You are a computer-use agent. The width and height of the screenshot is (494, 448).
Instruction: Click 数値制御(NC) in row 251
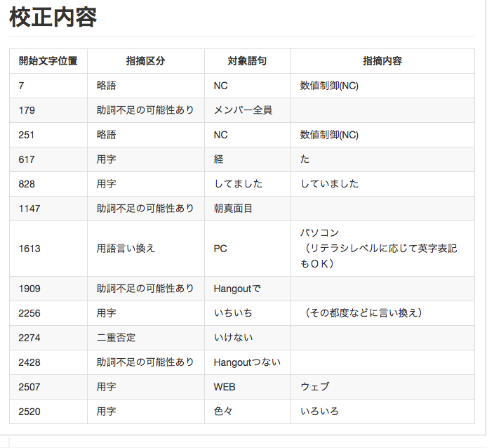(329, 135)
